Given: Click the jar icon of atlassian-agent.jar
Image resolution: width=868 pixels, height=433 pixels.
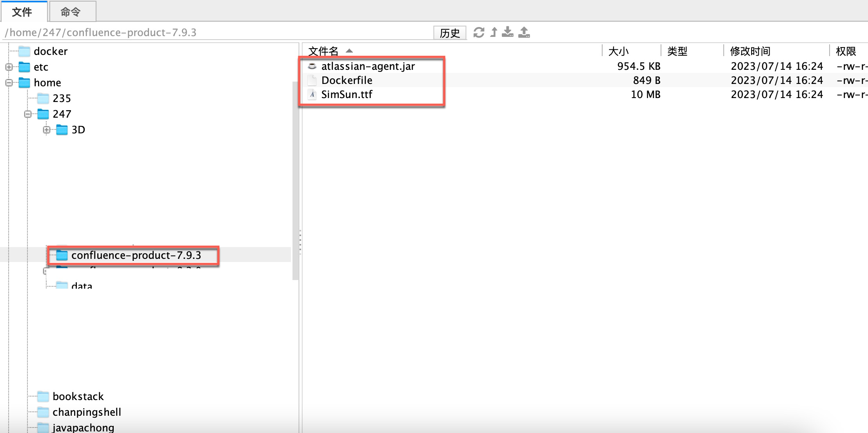Looking at the screenshot, I should point(312,66).
